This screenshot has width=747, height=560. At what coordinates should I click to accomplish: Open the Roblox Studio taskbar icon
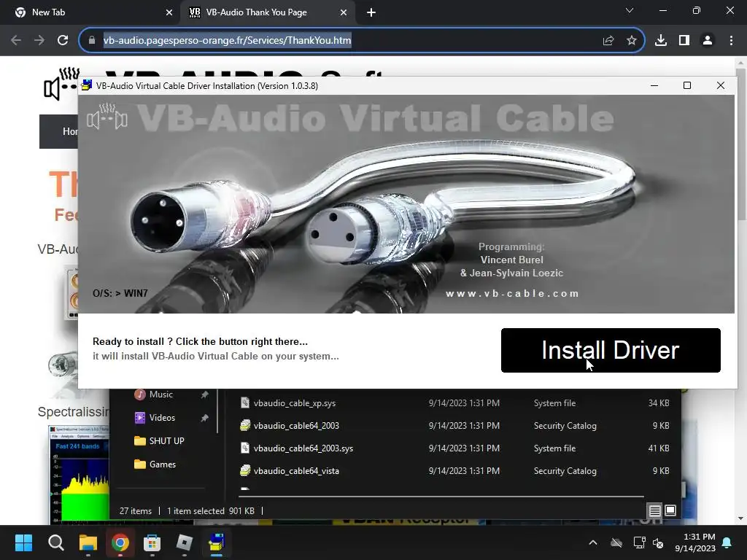(185, 542)
